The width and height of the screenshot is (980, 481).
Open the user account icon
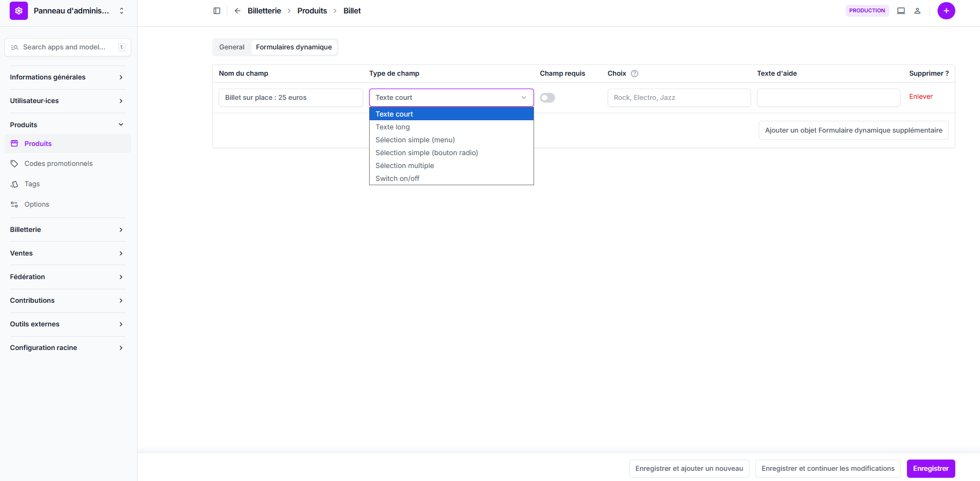coord(918,11)
